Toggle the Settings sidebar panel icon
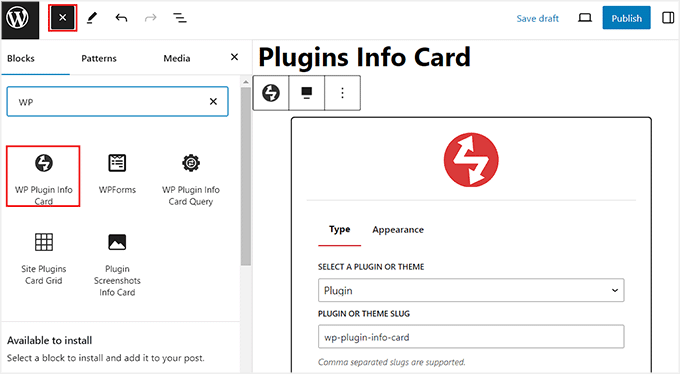Screen dimensions: 680x374 [668, 18]
